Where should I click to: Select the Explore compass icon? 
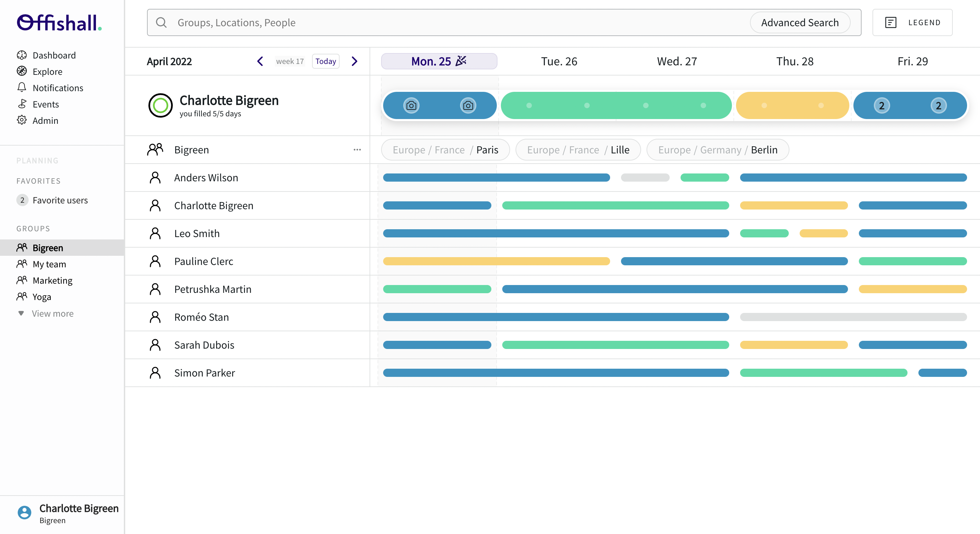point(22,71)
